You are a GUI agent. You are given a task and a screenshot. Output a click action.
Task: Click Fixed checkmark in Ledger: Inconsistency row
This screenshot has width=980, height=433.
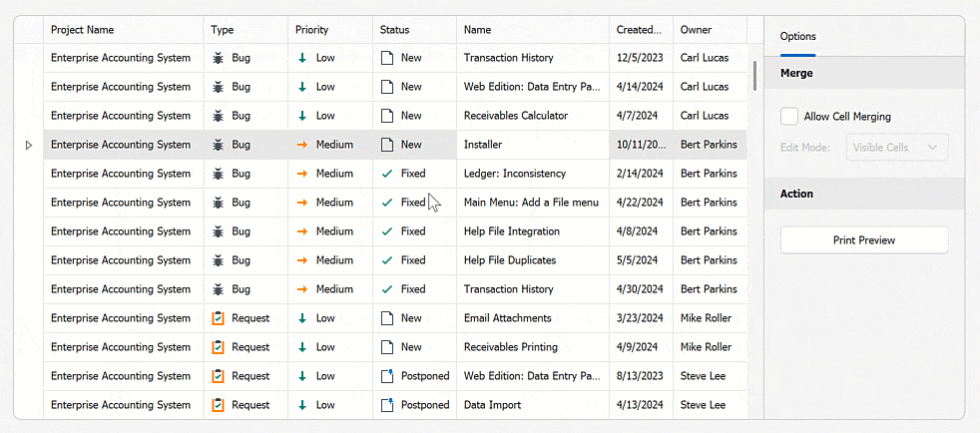tap(387, 174)
